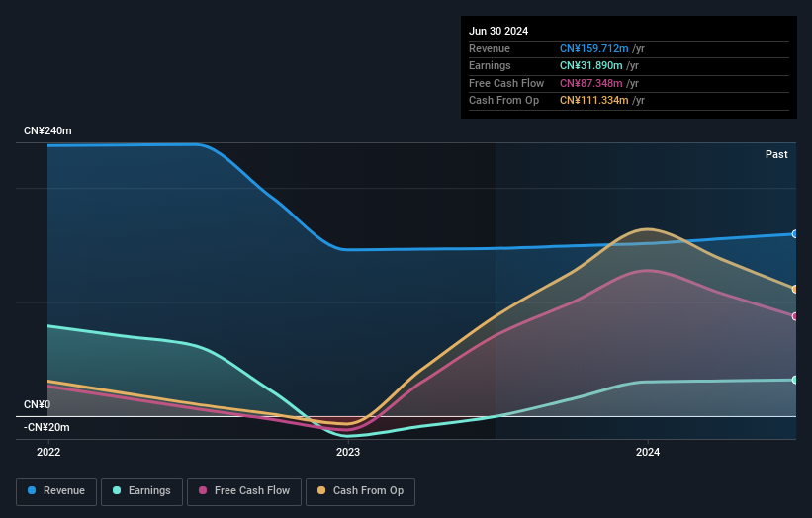Screen dimensions: 812x518
Task: Click the CN¥0 y-axis label
Action: coord(38,404)
